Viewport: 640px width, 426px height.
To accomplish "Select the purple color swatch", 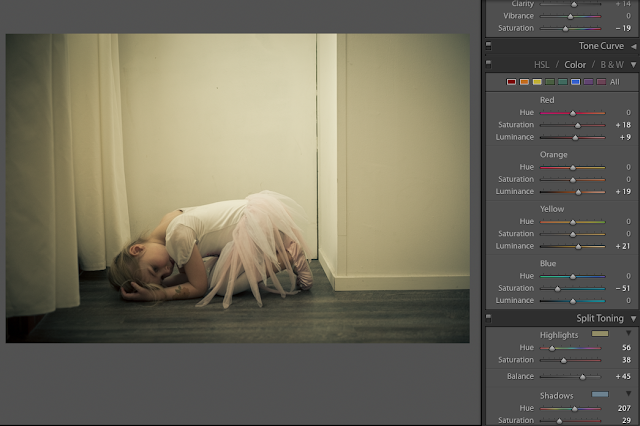I will [588, 82].
